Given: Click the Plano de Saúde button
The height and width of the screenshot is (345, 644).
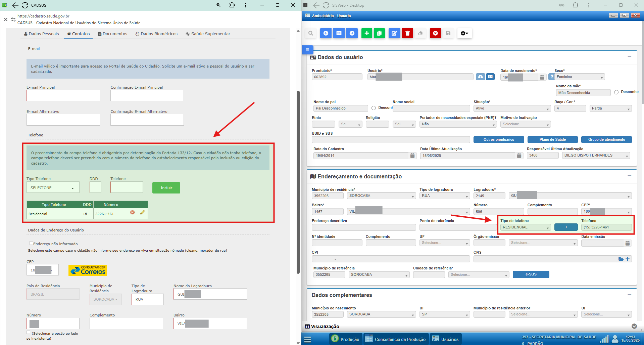Looking at the screenshot, I should [552, 139].
